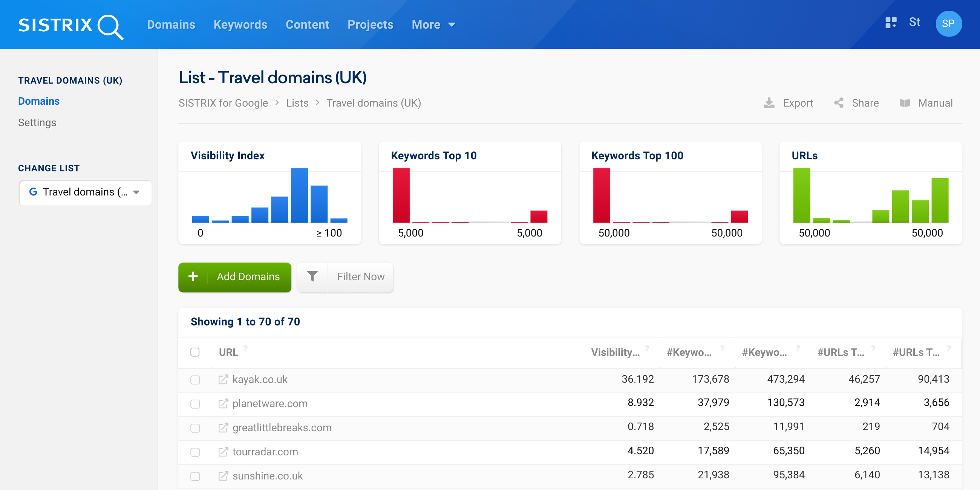Click the Manual book icon
The width and height of the screenshot is (980, 490).
click(905, 103)
